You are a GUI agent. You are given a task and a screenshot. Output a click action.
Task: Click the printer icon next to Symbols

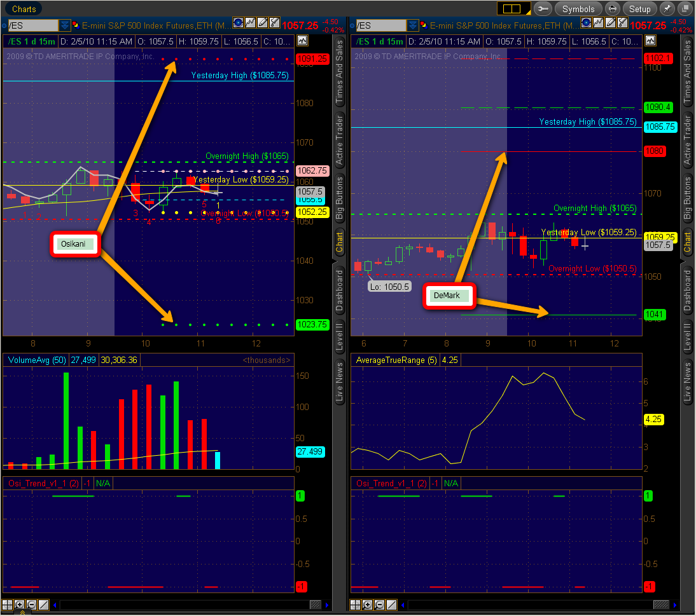point(612,9)
